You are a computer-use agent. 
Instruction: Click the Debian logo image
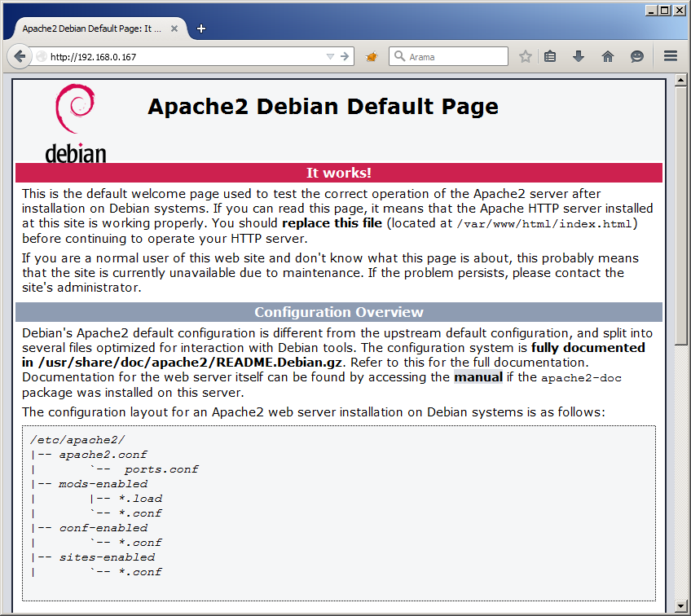tap(75, 123)
